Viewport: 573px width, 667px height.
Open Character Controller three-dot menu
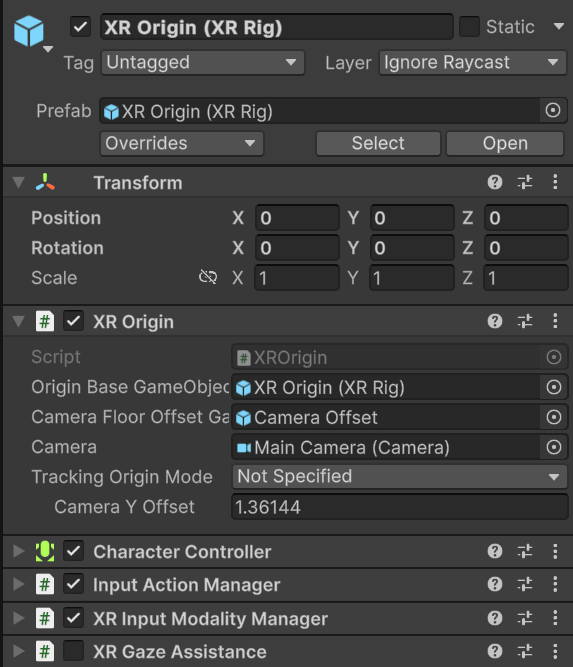[555, 551]
